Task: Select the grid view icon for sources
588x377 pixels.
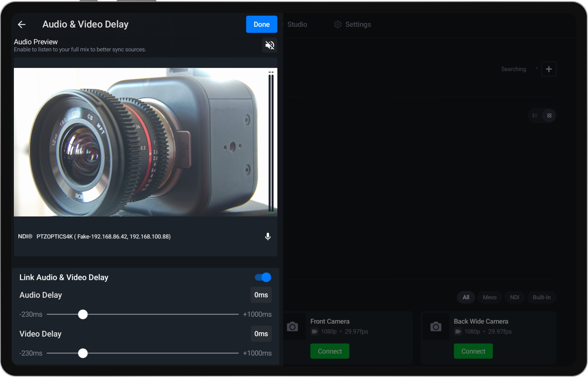Action: click(549, 115)
